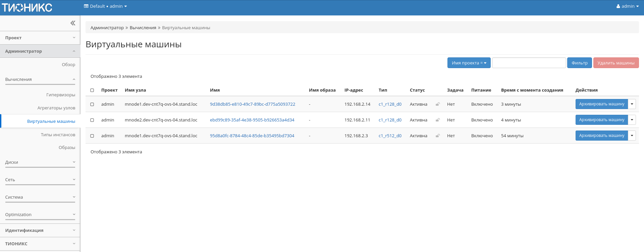The image size is (644, 252).
Task: Open Гипервизоры in the sidebar
Action: [x=61, y=95]
